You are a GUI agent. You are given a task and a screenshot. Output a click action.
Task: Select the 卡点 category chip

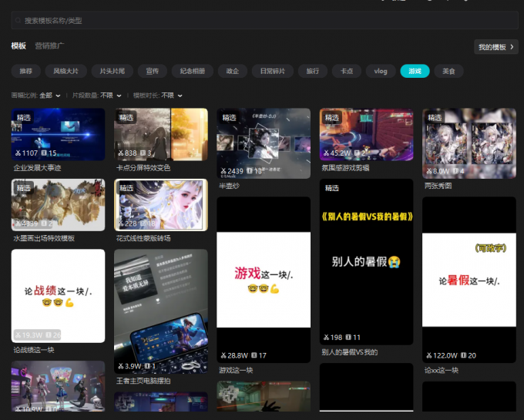[x=347, y=71]
